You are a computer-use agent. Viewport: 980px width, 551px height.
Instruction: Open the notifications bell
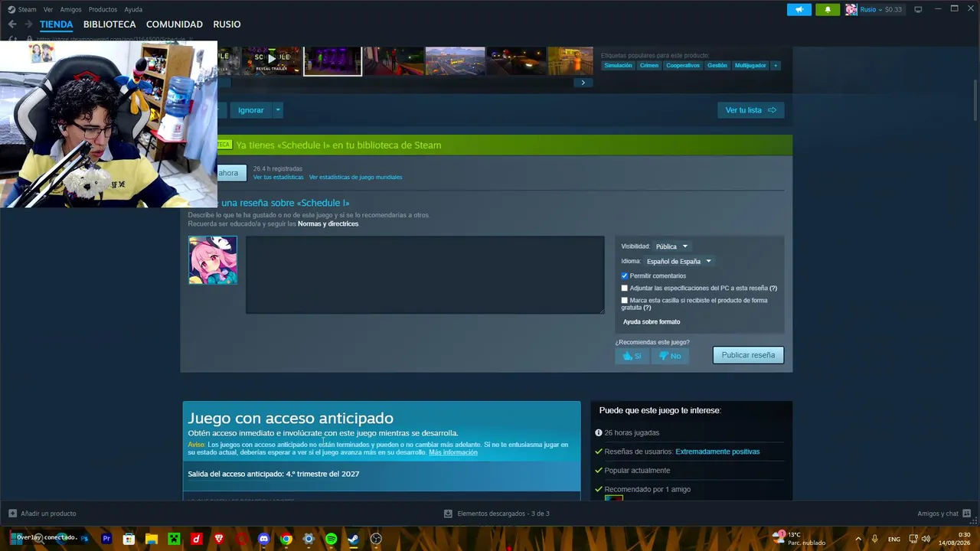click(827, 9)
